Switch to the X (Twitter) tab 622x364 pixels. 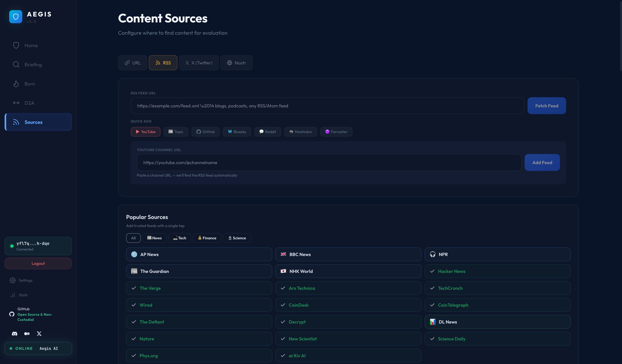coord(199,63)
